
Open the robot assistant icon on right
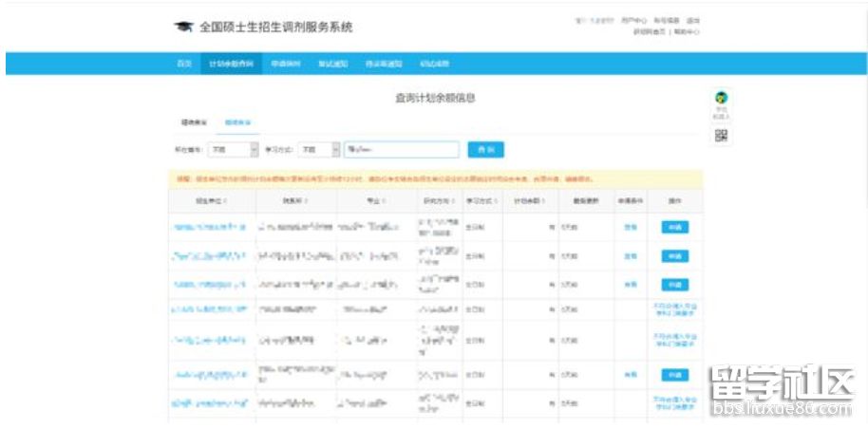(721, 99)
